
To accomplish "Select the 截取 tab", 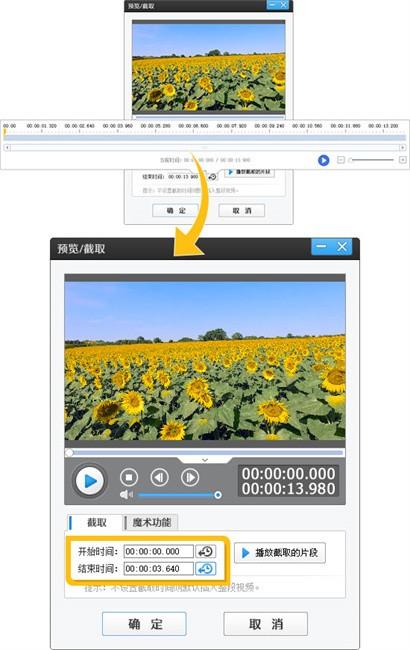I will 95,522.
